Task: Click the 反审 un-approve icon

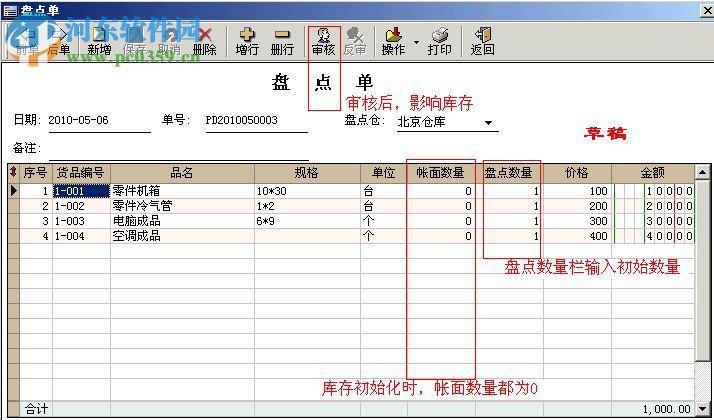Action: click(354, 41)
